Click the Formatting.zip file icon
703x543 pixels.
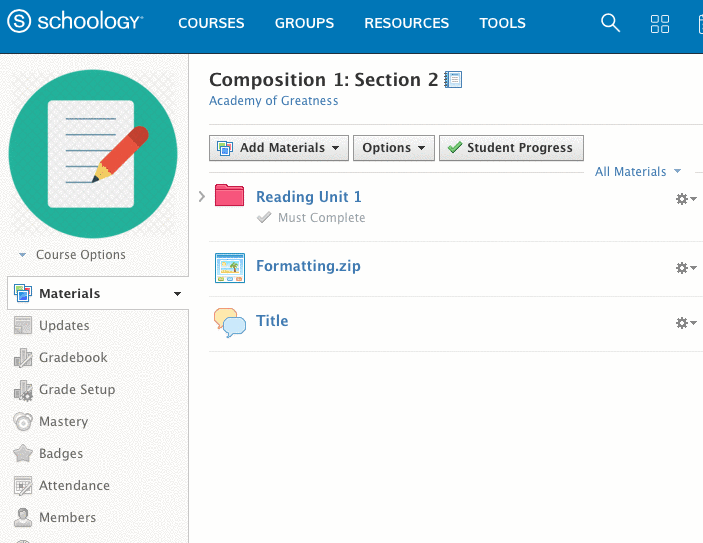point(230,267)
